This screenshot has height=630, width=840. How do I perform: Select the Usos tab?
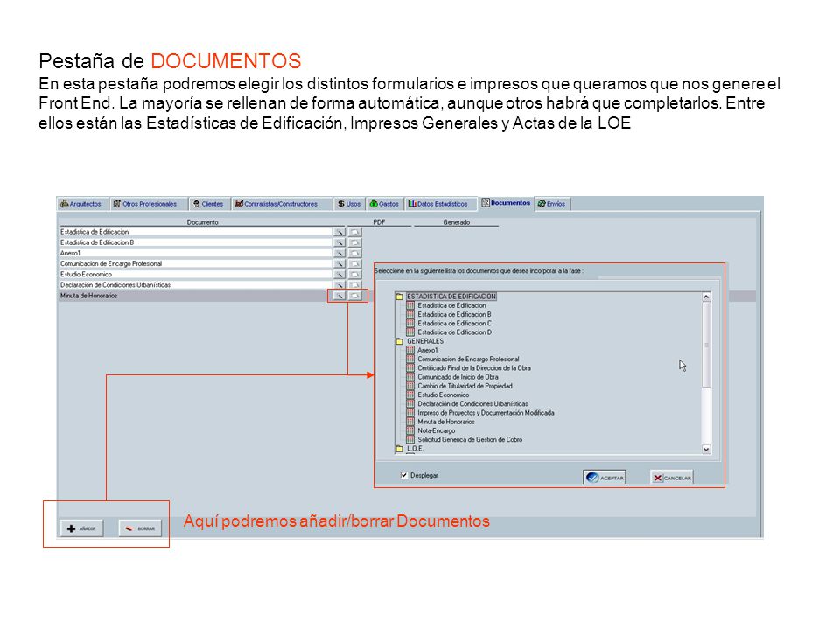pos(349,204)
